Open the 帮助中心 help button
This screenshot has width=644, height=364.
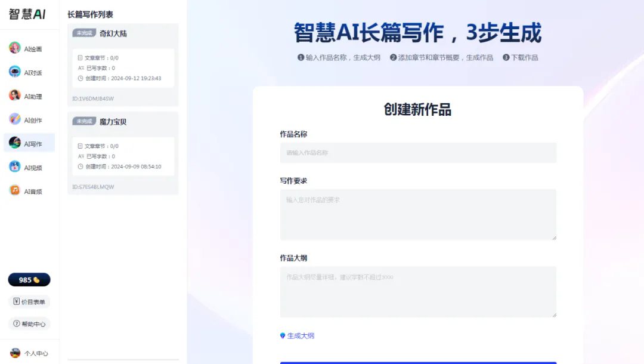point(29,323)
